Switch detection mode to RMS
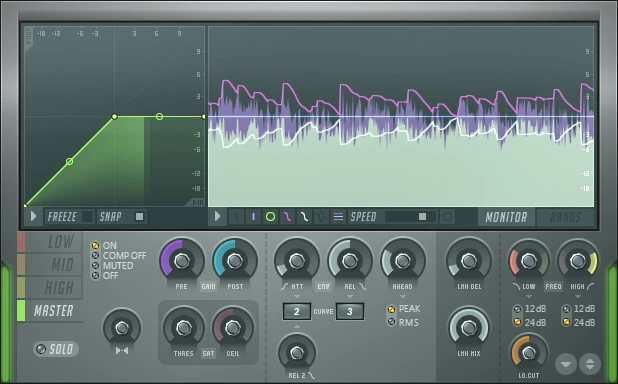 (x=403, y=322)
